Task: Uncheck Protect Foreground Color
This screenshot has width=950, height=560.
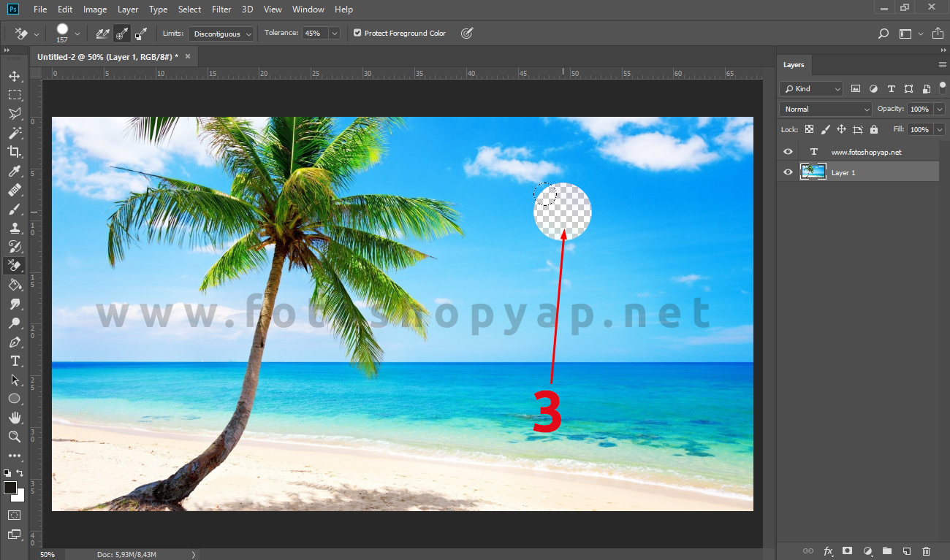Action: point(357,34)
